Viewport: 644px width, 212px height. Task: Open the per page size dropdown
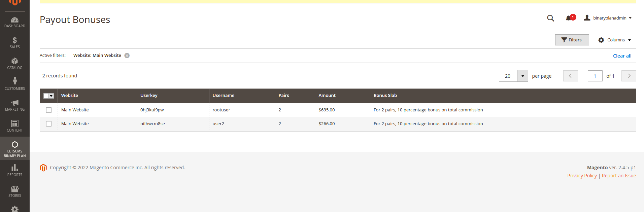(x=522, y=76)
